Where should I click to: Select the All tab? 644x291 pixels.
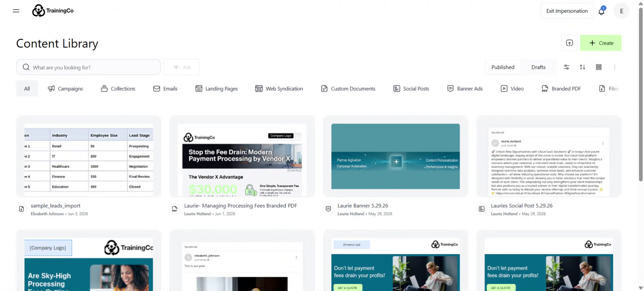click(27, 89)
